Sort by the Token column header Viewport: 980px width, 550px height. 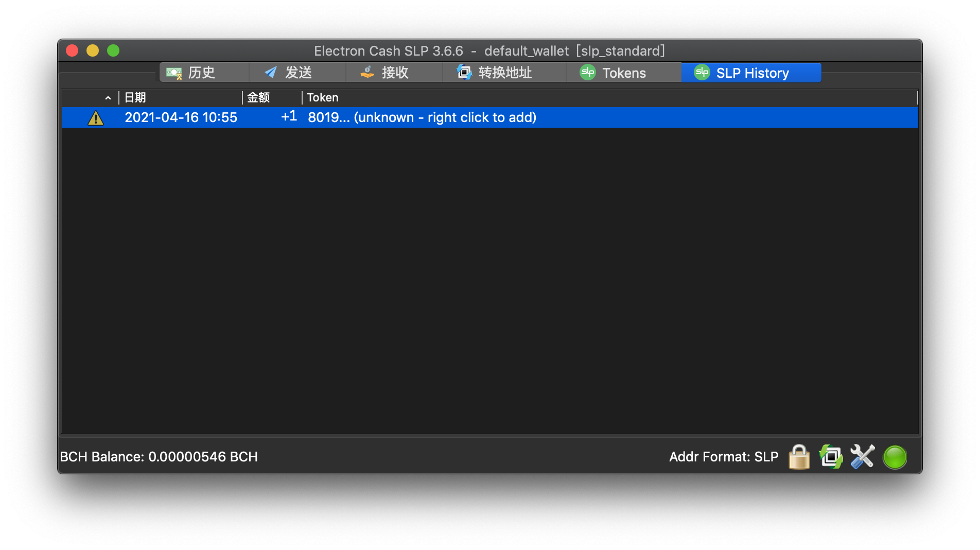tap(610, 97)
